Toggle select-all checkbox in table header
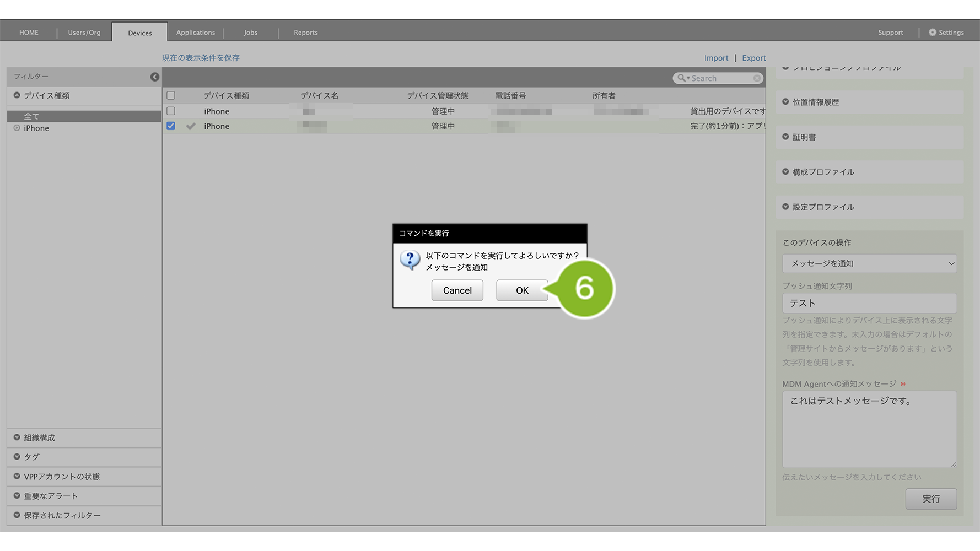Screen dimensions: 980x551 click(x=171, y=95)
